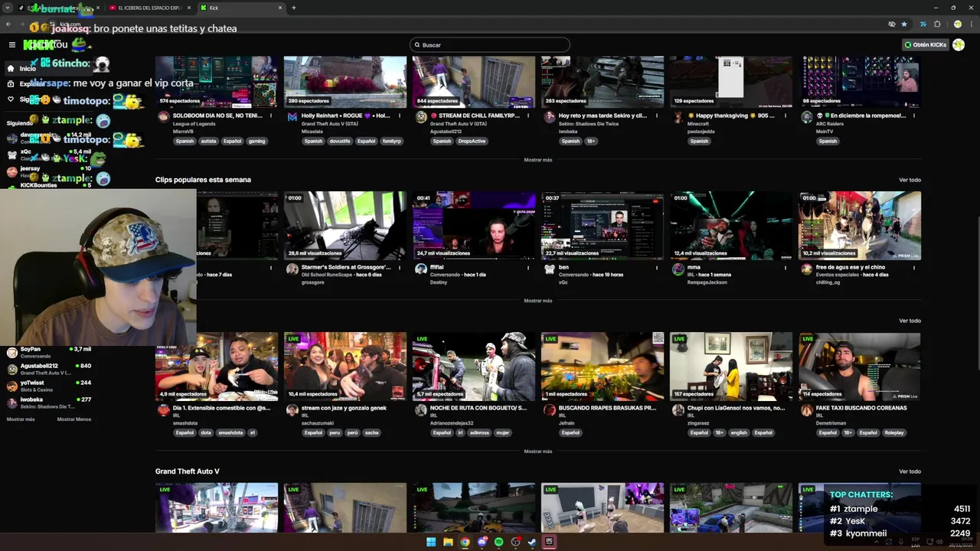Open Windows Start menu

click(x=431, y=542)
